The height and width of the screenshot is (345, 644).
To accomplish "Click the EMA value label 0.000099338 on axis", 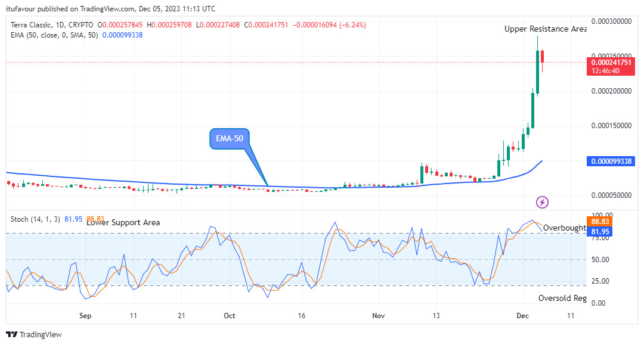I will tap(611, 161).
